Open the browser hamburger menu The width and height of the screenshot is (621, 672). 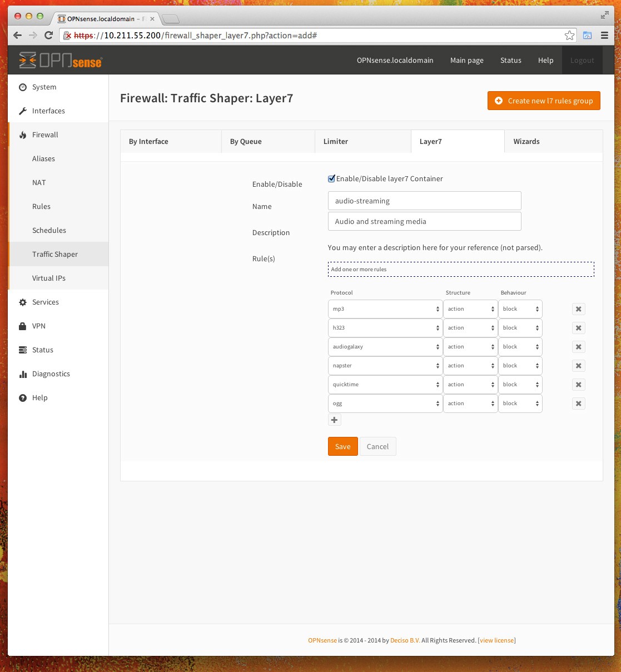pyautogui.click(x=604, y=36)
